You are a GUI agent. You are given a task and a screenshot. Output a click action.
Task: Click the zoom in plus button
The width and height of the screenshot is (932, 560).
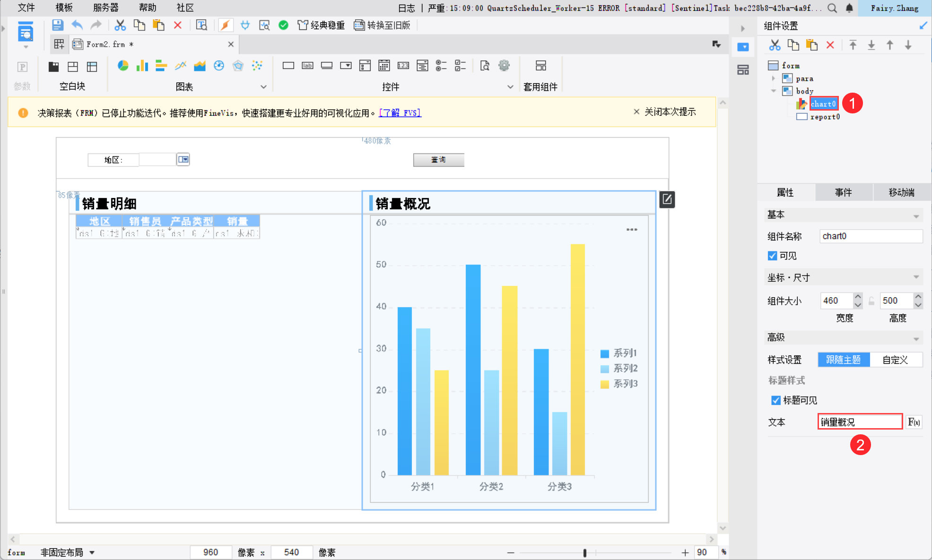coord(685,552)
